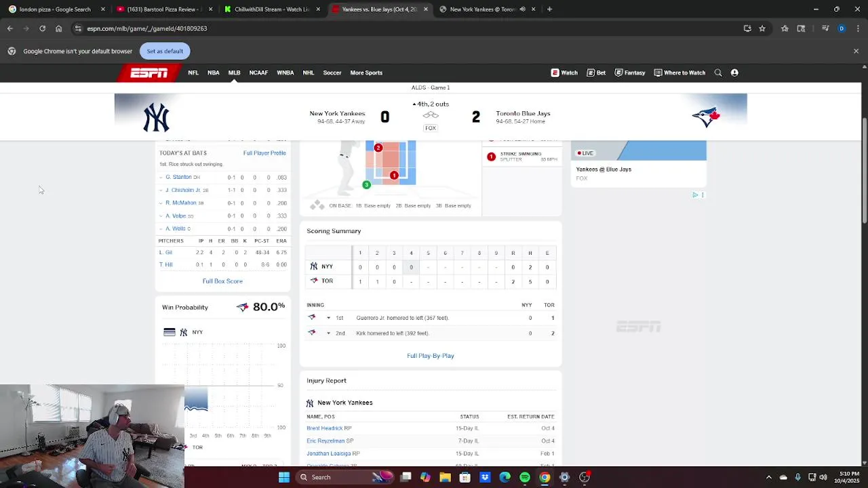Switch to the ChillwithDill Stream tab

click(271, 9)
